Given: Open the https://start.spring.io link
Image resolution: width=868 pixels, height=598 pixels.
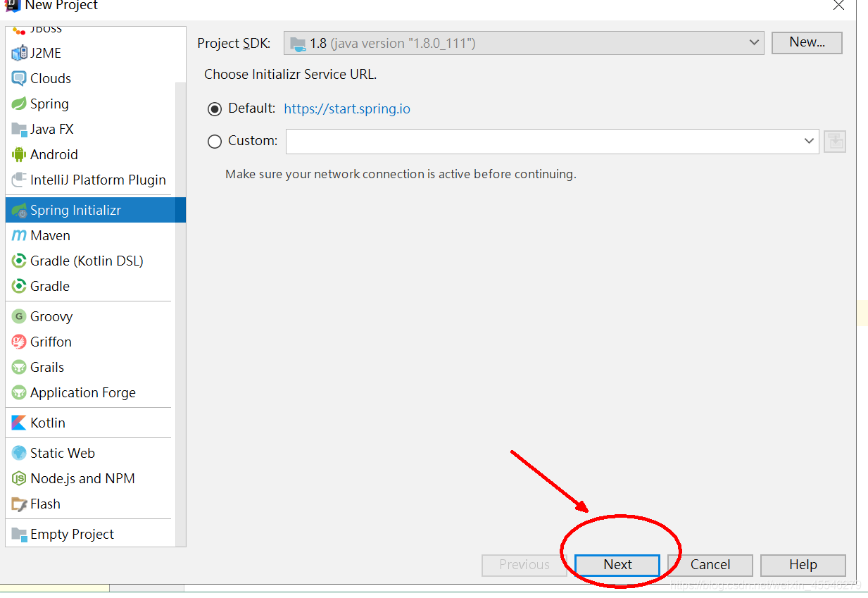Looking at the screenshot, I should (347, 109).
